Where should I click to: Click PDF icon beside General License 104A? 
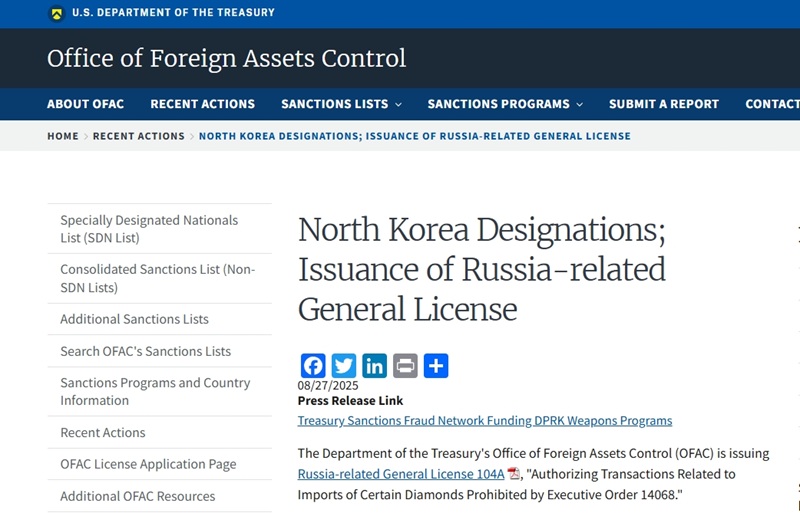(x=513, y=474)
